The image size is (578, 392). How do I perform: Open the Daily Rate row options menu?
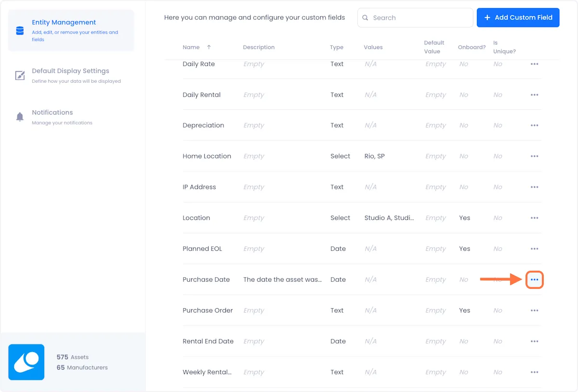pyautogui.click(x=534, y=64)
